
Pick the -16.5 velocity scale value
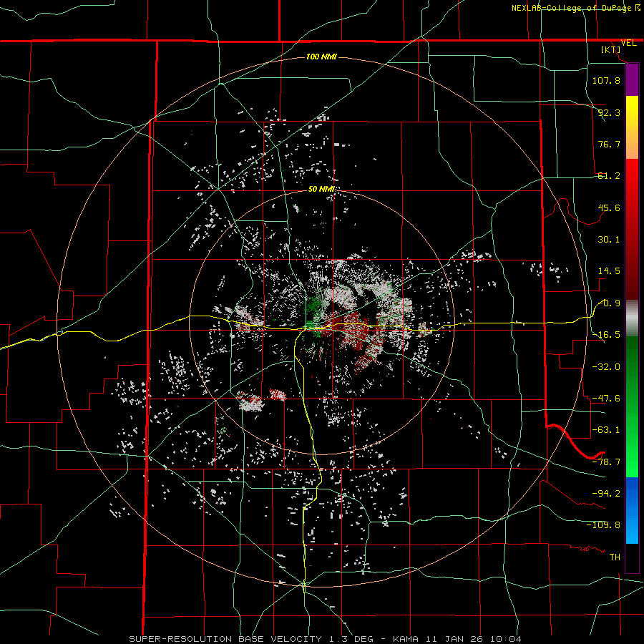(606, 335)
